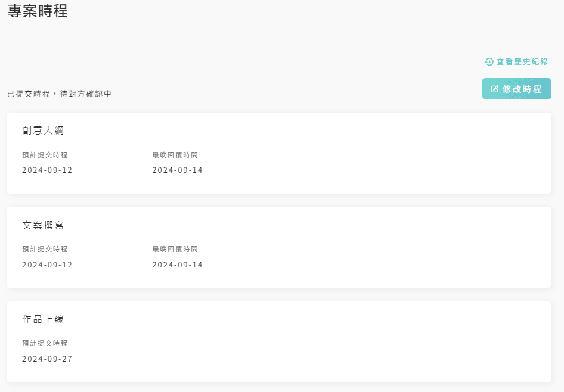Select the 創意大綱 card title
The height and width of the screenshot is (392, 564).
44,130
